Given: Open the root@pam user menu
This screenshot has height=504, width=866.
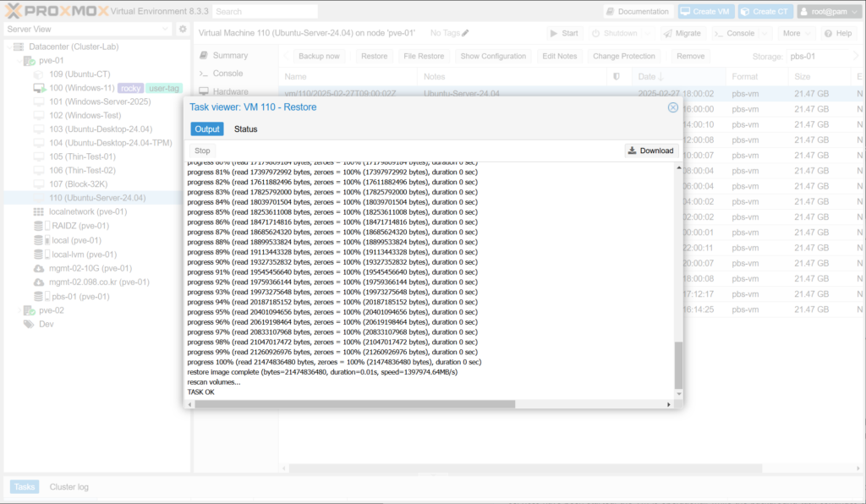Looking at the screenshot, I should 827,12.
